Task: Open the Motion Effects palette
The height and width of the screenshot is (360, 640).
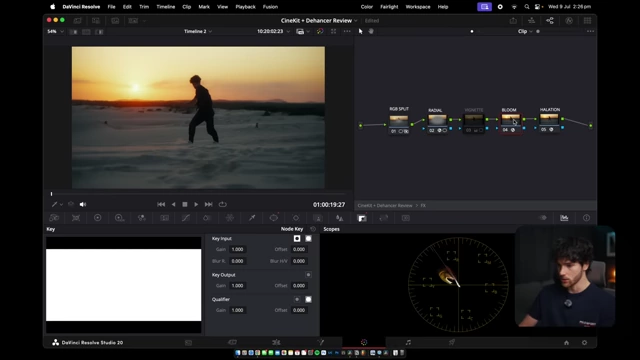Action: (164, 218)
